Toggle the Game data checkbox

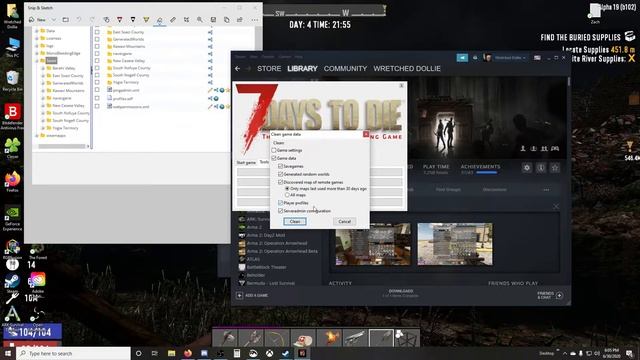coord(274,158)
